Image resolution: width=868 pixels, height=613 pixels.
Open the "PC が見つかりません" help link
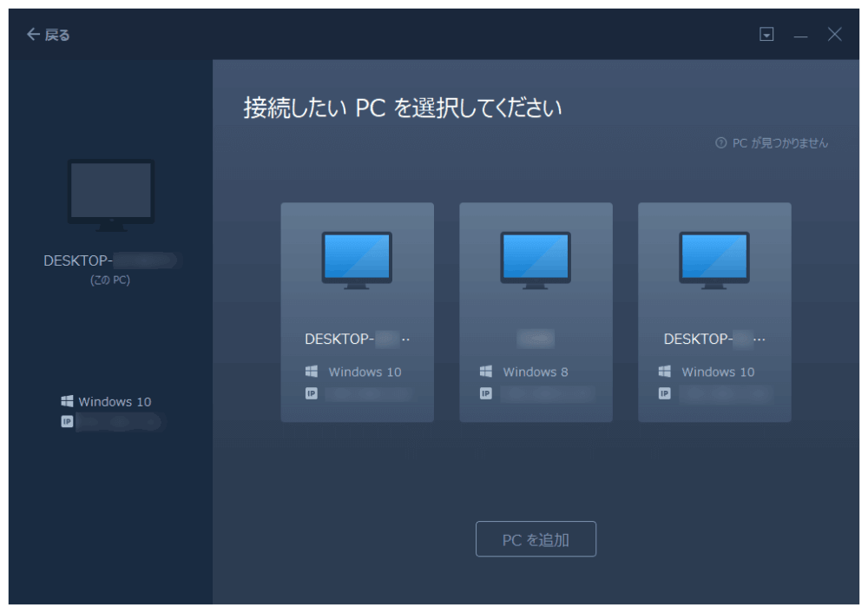(779, 142)
